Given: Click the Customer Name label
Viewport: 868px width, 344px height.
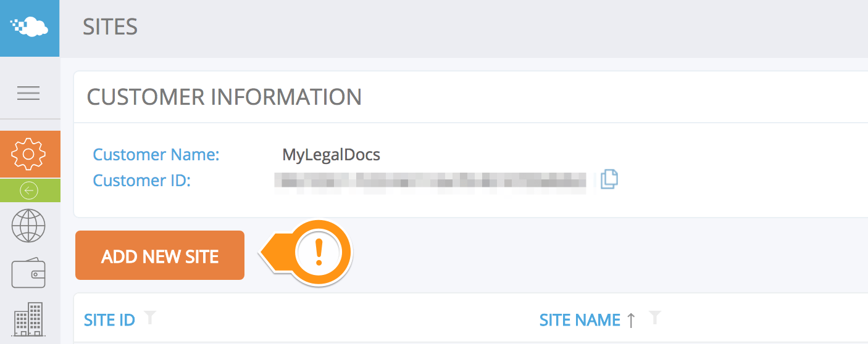Looking at the screenshot, I should coord(156,154).
